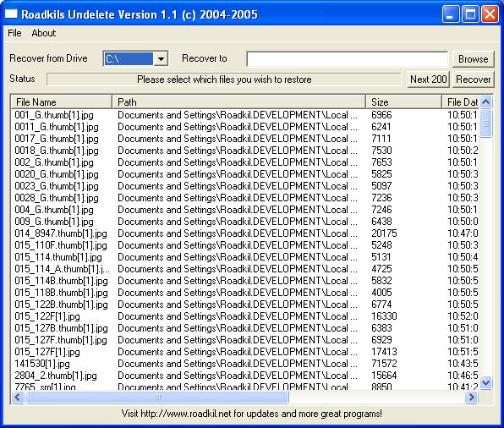Image resolution: width=504 pixels, height=428 pixels.
Task: Click size value 6966
Action: tap(381, 115)
